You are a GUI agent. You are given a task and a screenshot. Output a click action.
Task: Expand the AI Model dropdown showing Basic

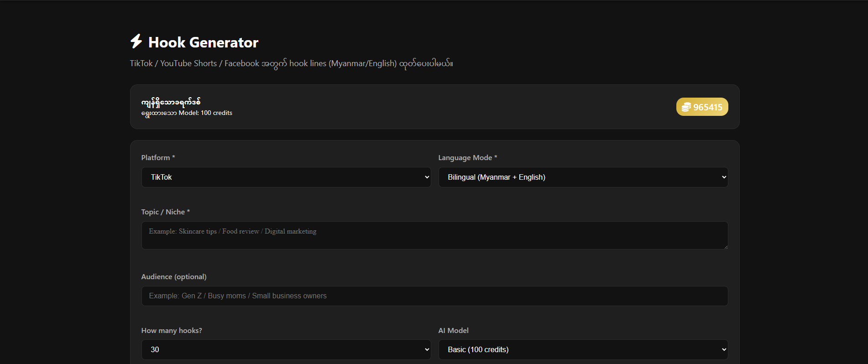coord(583,349)
